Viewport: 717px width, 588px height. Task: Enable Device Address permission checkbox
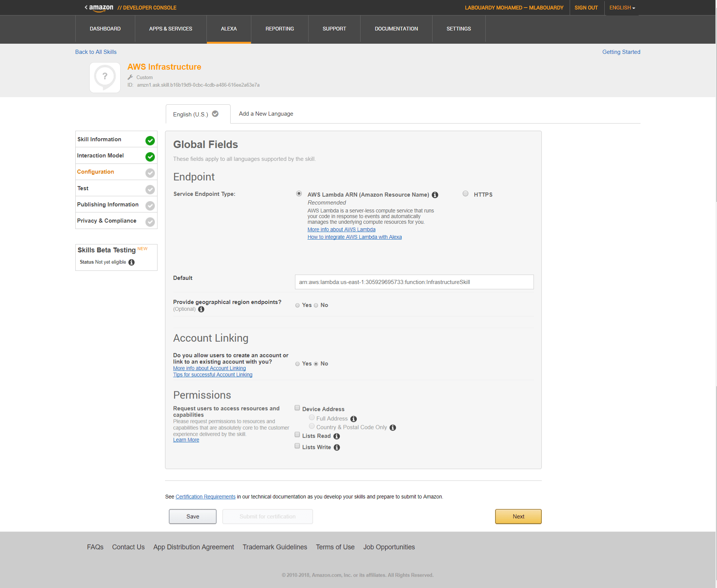[x=297, y=408]
